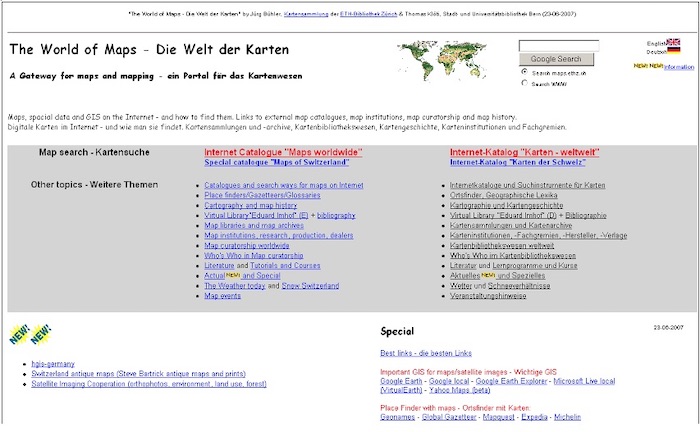Click the Google search text field
The height and width of the screenshot is (432, 700).
[559, 46]
